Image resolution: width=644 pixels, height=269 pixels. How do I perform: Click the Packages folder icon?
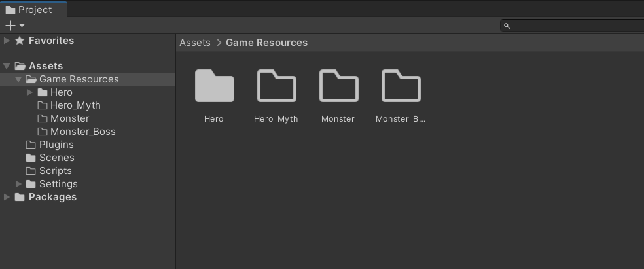pyautogui.click(x=19, y=197)
